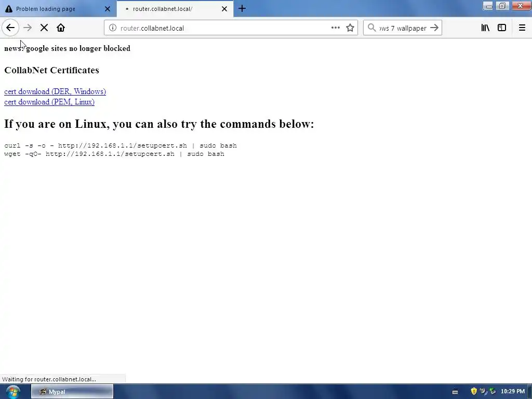
Task: Restore down the browser window
Action: [502, 6]
